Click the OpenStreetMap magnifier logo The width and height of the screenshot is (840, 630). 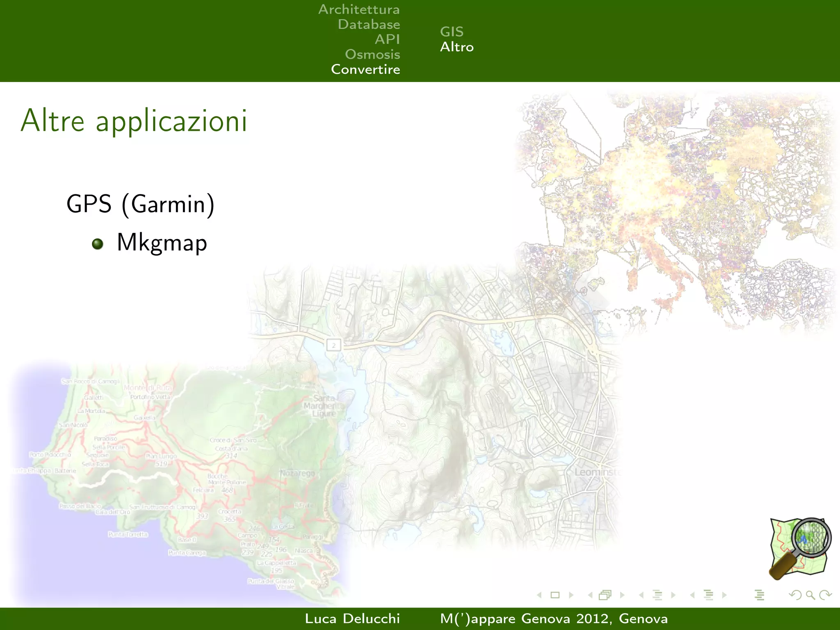(x=800, y=548)
